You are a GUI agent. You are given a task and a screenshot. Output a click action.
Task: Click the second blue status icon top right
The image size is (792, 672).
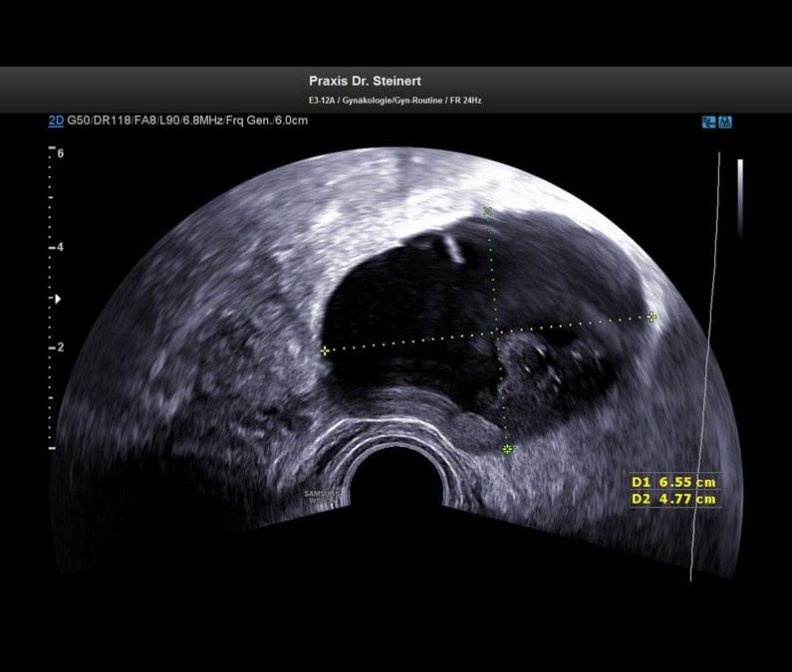(724, 121)
